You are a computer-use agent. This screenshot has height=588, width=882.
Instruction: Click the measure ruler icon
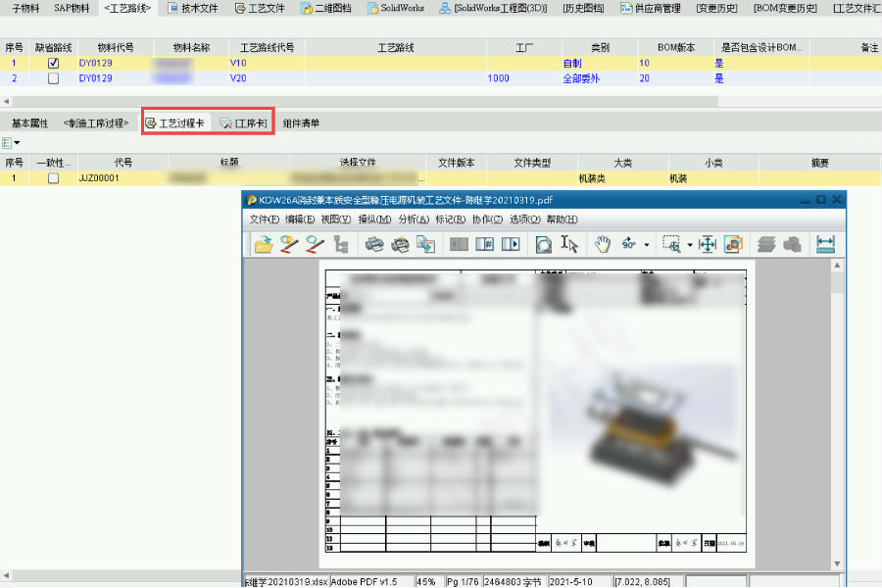(825, 244)
